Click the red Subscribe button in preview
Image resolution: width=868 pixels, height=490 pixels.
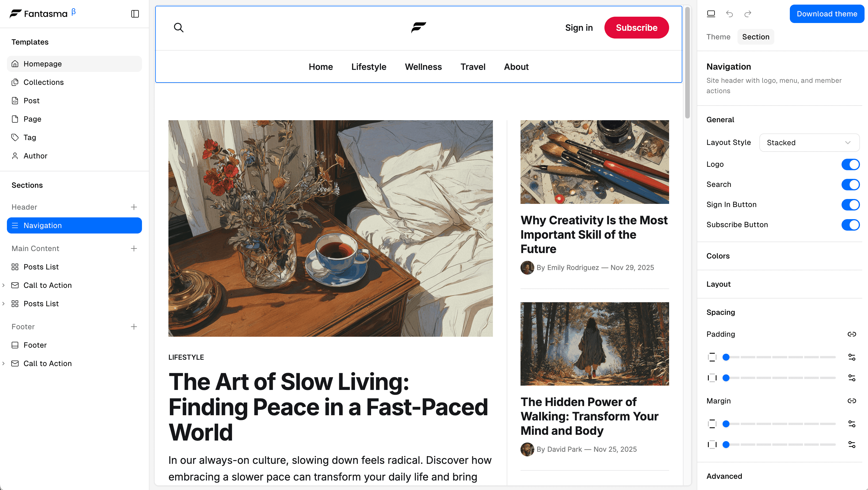point(636,28)
